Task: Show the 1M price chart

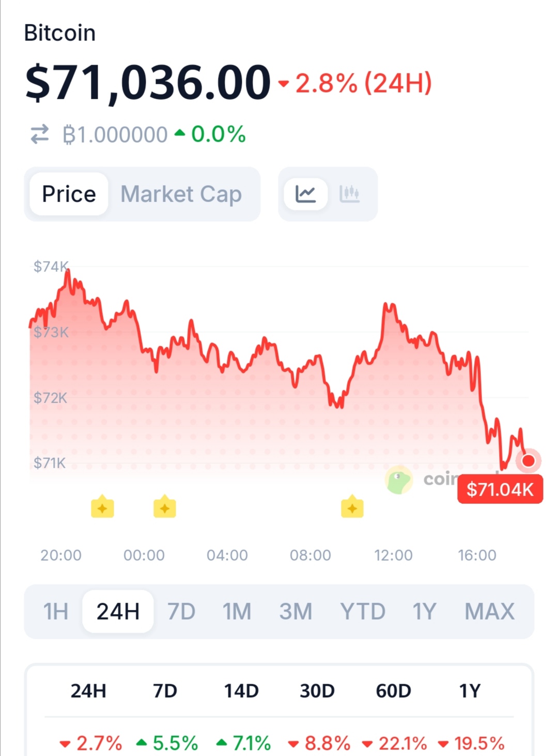Action: tap(237, 611)
